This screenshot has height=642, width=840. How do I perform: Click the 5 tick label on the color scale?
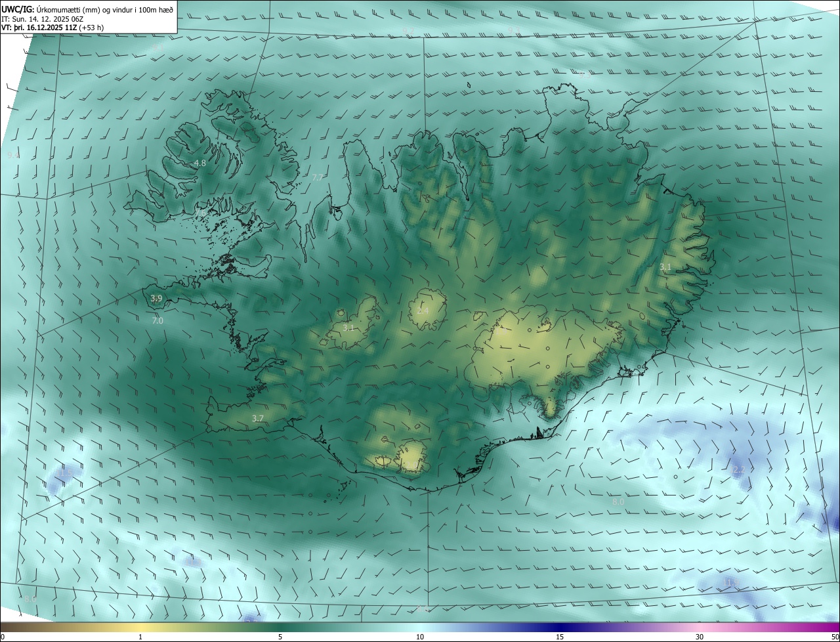pos(280,637)
